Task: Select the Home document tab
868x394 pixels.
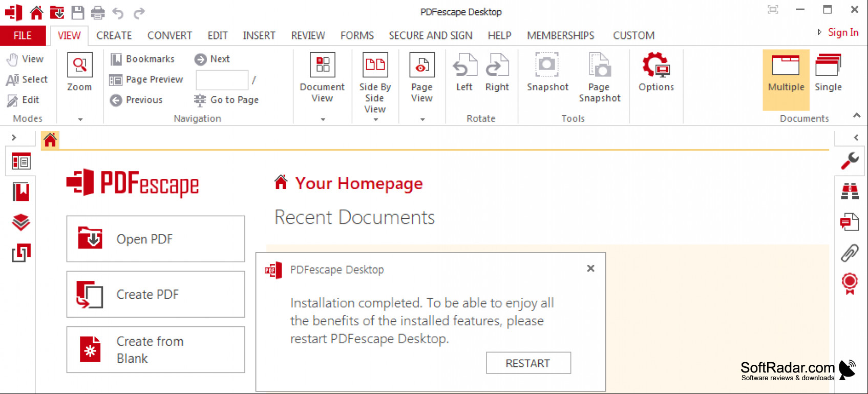Action: click(x=50, y=140)
